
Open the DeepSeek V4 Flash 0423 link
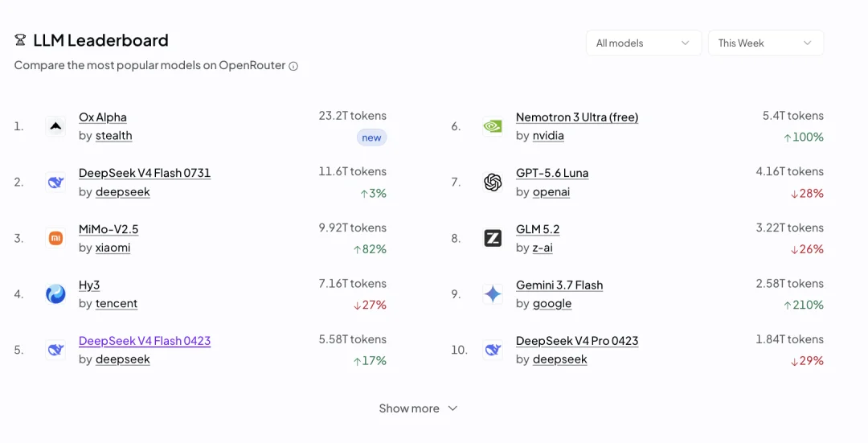(145, 341)
